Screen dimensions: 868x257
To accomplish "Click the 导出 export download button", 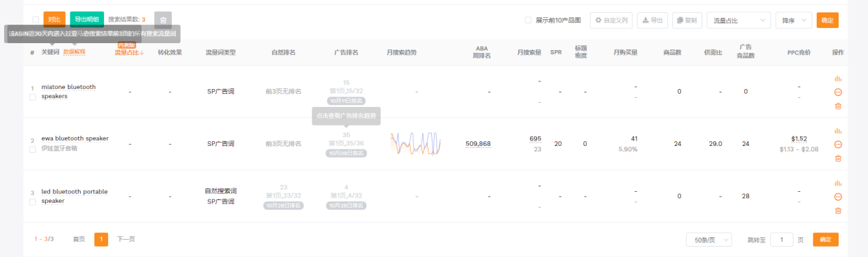I will [x=652, y=20].
